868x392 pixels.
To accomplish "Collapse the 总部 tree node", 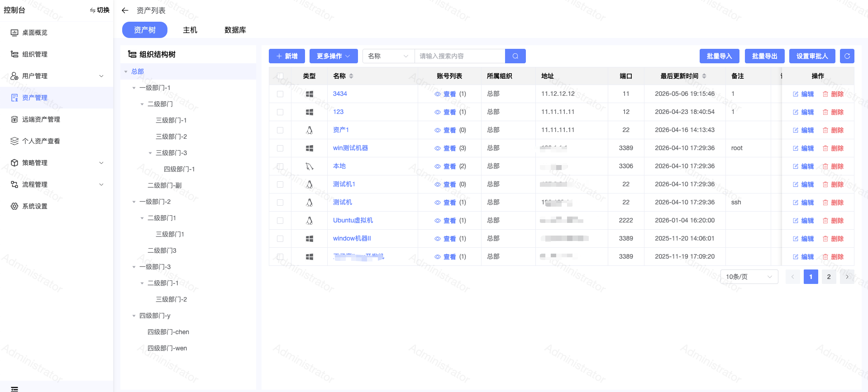I will pyautogui.click(x=126, y=71).
